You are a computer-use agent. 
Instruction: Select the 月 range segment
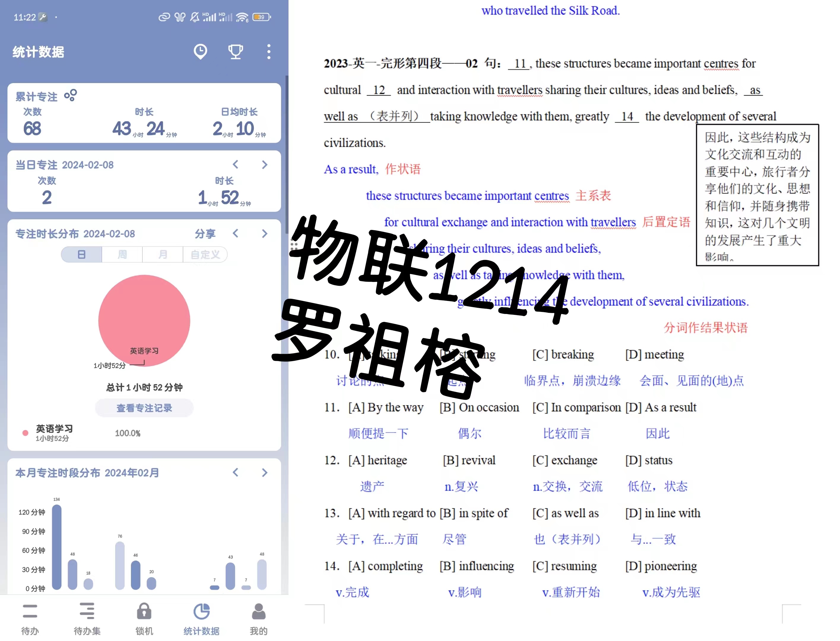coord(163,254)
